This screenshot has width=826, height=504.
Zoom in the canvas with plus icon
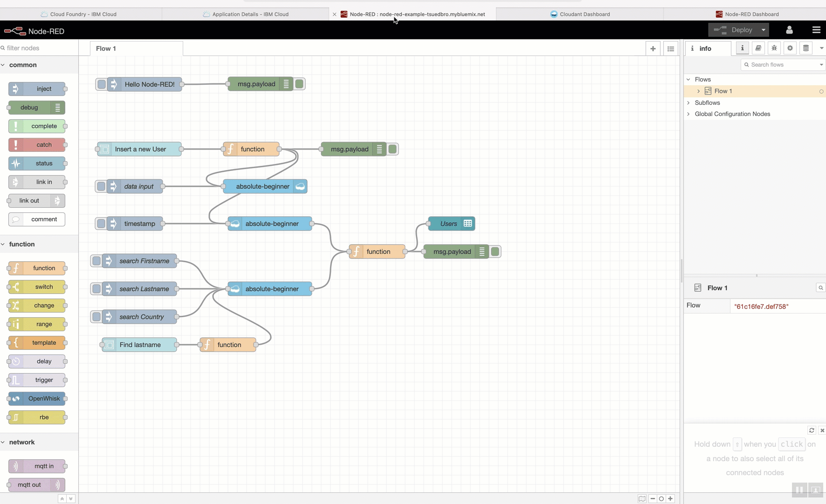tap(670, 498)
